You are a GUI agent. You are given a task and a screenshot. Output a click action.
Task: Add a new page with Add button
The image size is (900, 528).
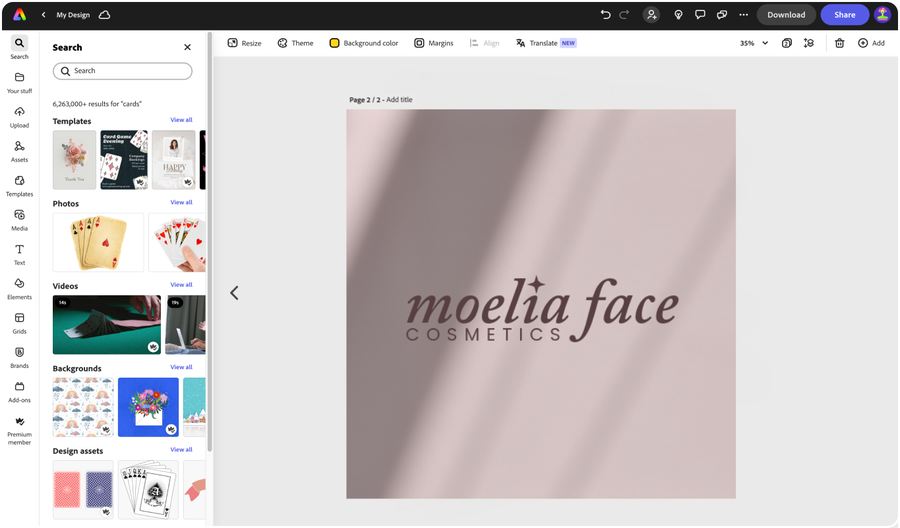pos(871,43)
